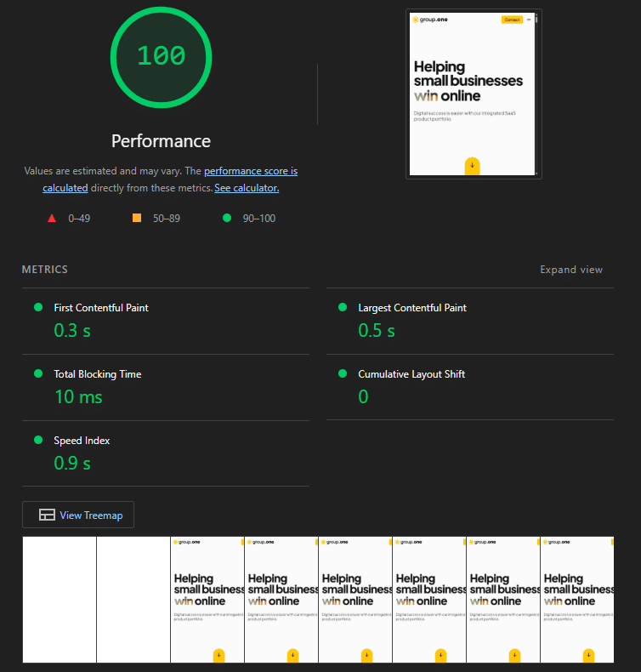The width and height of the screenshot is (641, 672).
Task: Click green status dot beside First Contentful Paint
Action: [x=38, y=307]
